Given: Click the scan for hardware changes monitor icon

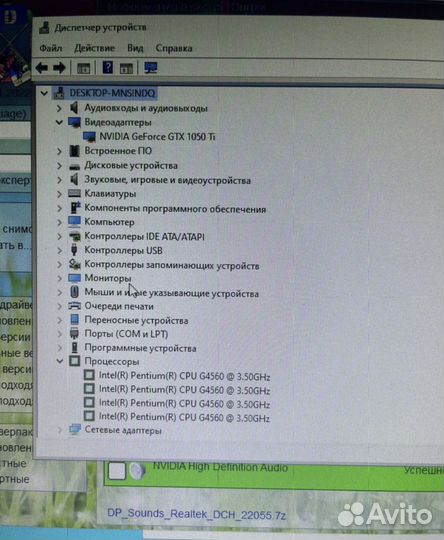Looking at the screenshot, I should [151, 68].
